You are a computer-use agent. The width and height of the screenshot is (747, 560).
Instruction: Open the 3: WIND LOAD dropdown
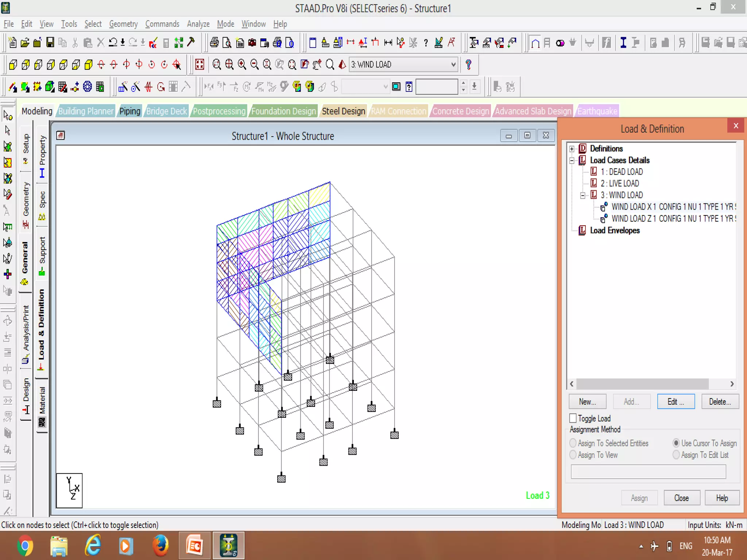453,65
